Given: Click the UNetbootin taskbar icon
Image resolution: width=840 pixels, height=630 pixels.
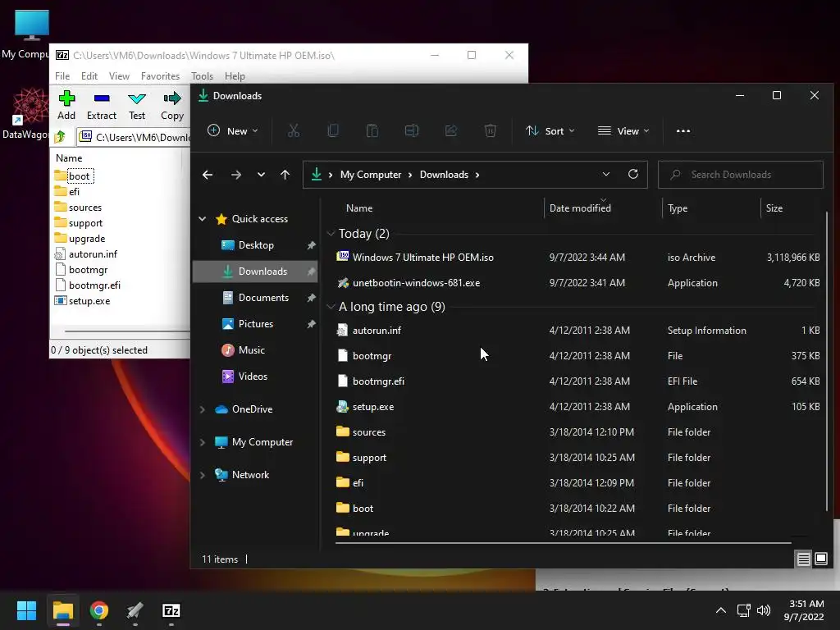Looking at the screenshot, I should click(x=135, y=610).
